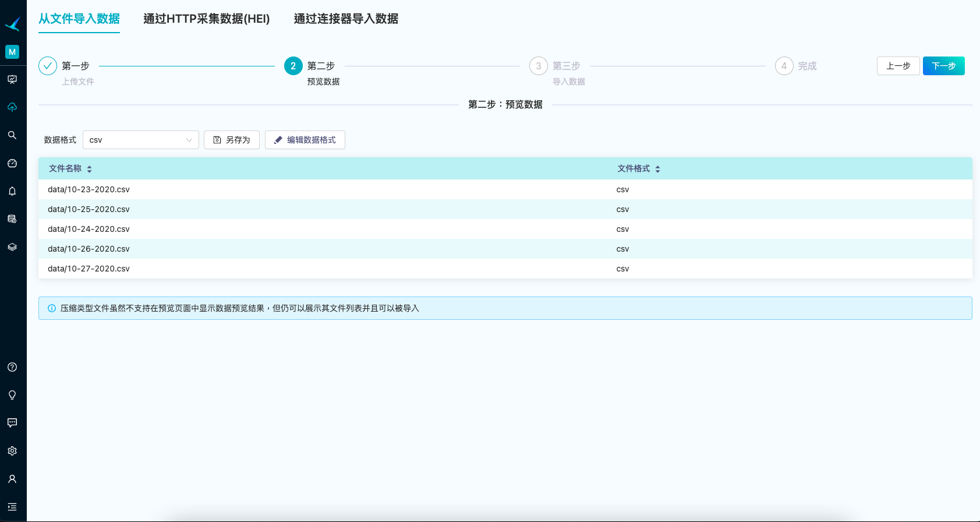980x522 pixels.
Task: Click the 第三步 step label
Action: (x=567, y=66)
